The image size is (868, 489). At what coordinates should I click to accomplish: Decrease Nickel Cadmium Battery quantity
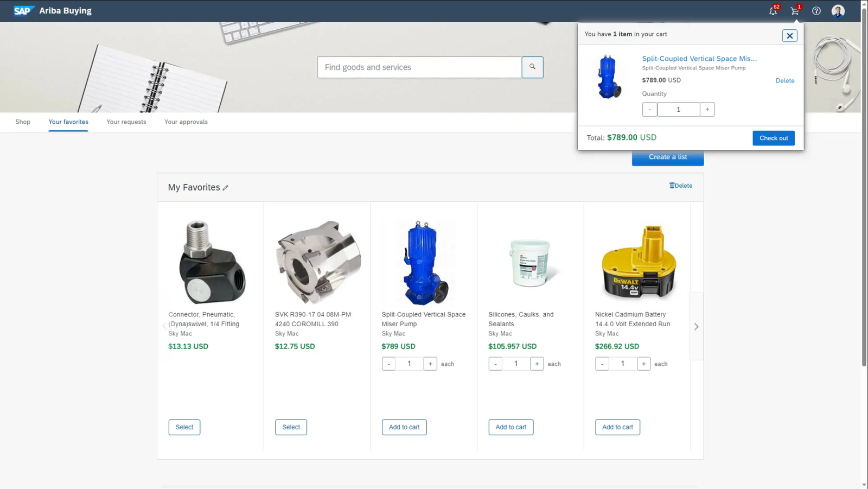pyautogui.click(x=602, y=364)
